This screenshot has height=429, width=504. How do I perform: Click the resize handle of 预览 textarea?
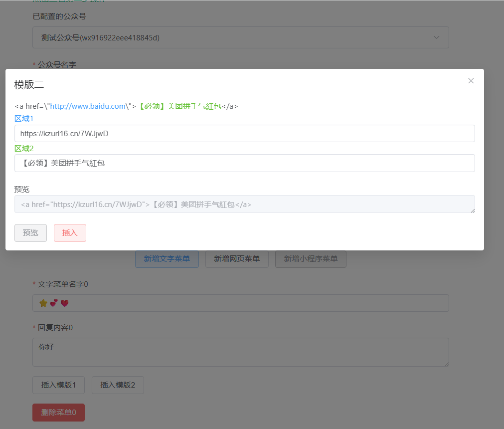pos(472,211)
